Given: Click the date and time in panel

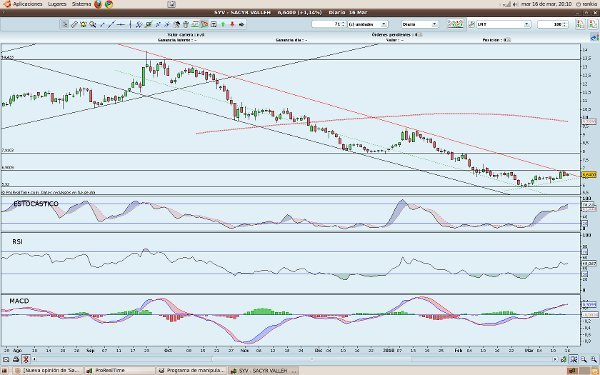Looking at the screenshot, I should pyautogui.click(x=546, y=4).
